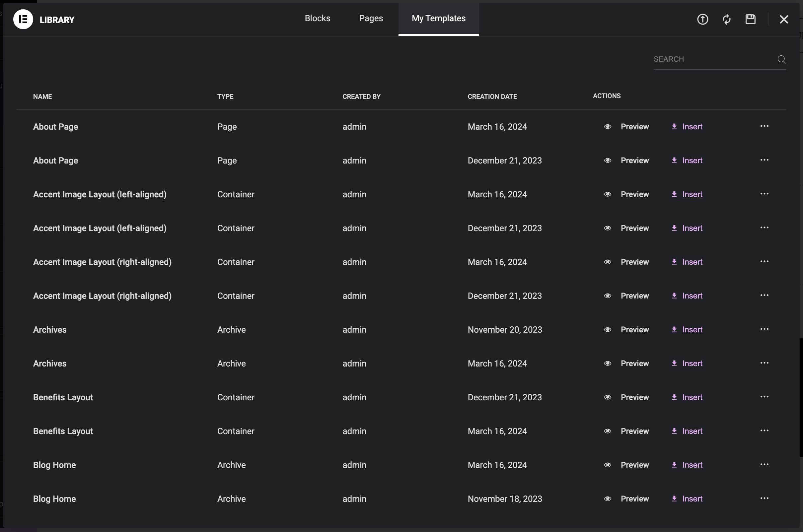Click the Insert download icon for Benefits Layout
Screen dimensions: 803x532
(x=674, y=397)
